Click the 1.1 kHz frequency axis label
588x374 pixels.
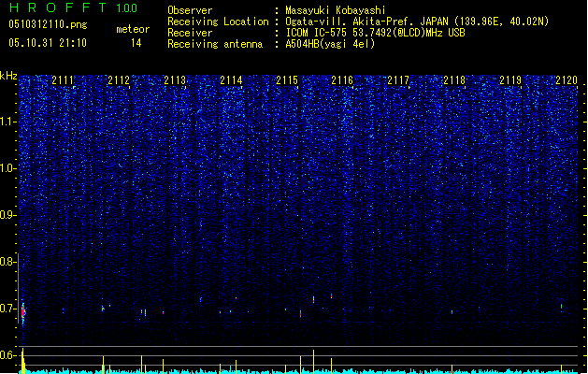[8, 122]
